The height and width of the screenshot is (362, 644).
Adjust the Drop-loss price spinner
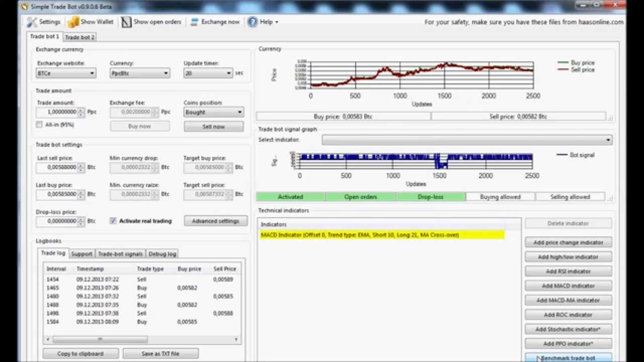point(81,221)
